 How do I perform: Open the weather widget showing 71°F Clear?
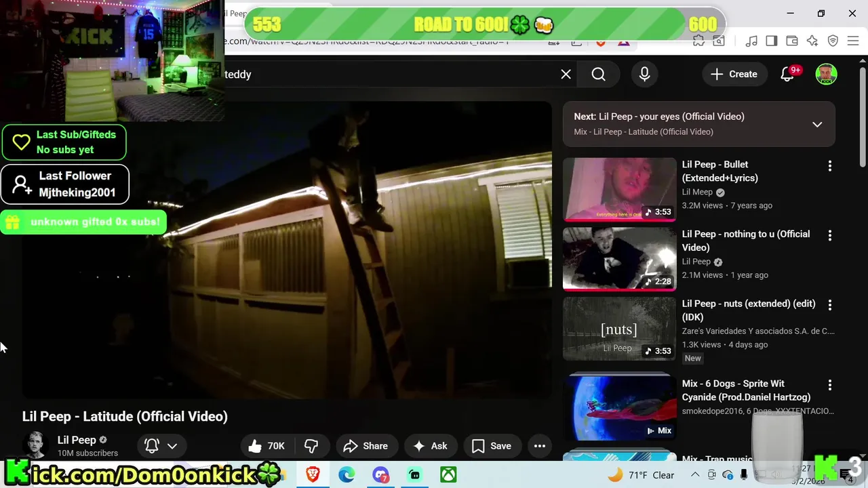point(641,475)
